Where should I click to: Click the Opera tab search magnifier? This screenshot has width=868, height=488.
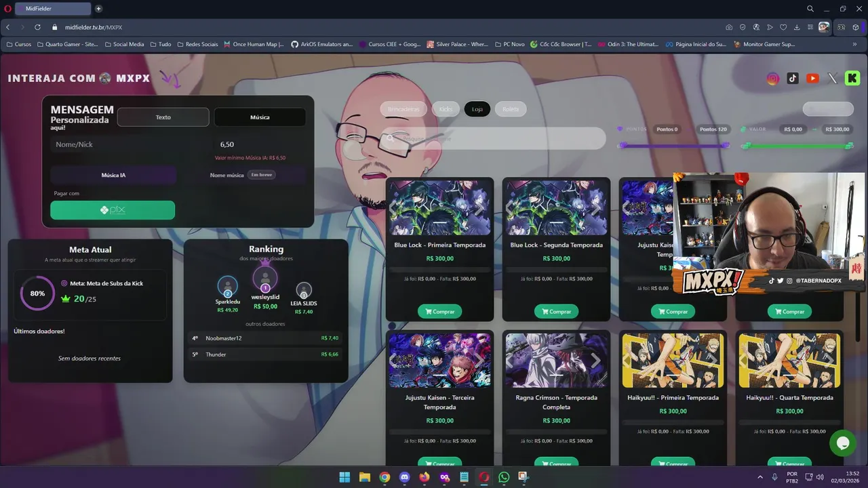click(810, 9)
